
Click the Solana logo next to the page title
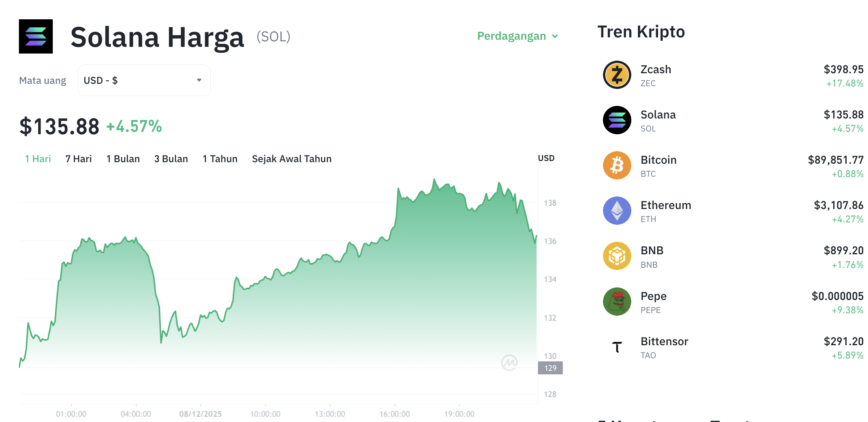(35, 36)
